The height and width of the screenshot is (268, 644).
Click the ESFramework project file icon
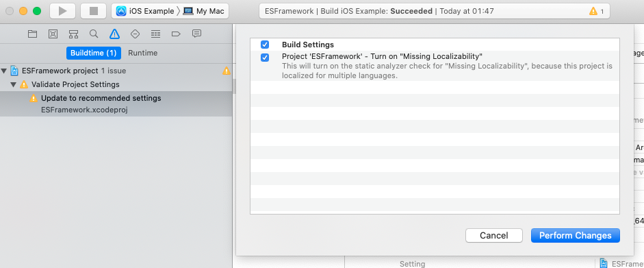tap(15, 71)
